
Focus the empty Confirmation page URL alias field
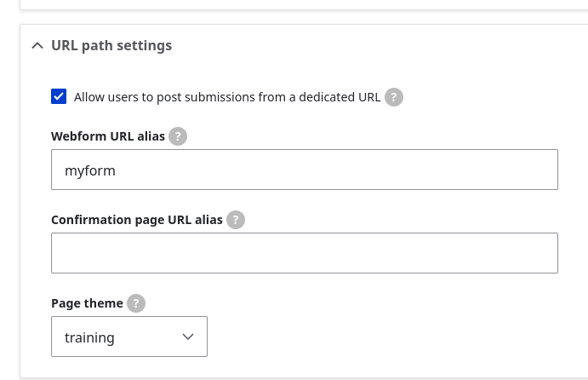coord(305,253)
